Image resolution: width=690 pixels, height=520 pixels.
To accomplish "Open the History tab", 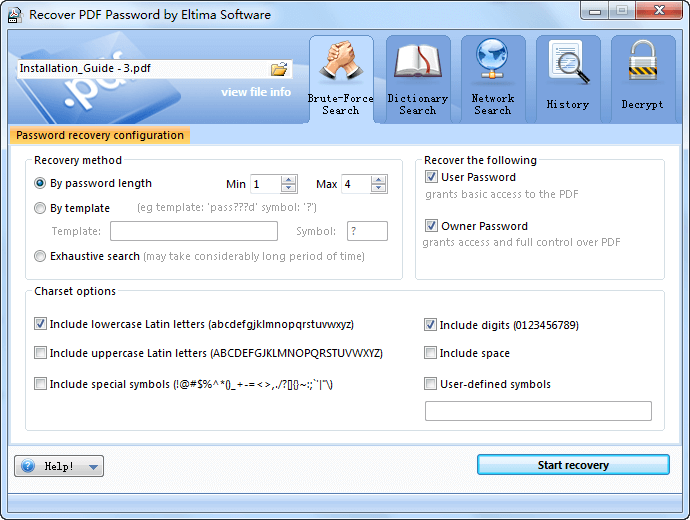I will (x=568, y=79).
